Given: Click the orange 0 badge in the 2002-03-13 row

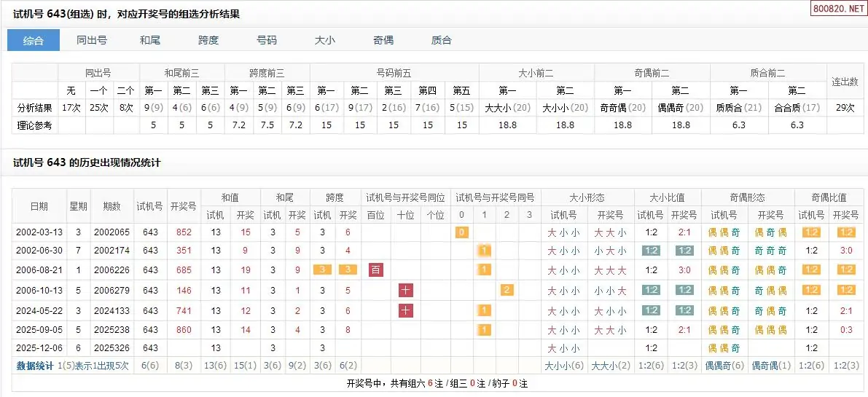Looking at the screenshot, I should tap(461, 232).
